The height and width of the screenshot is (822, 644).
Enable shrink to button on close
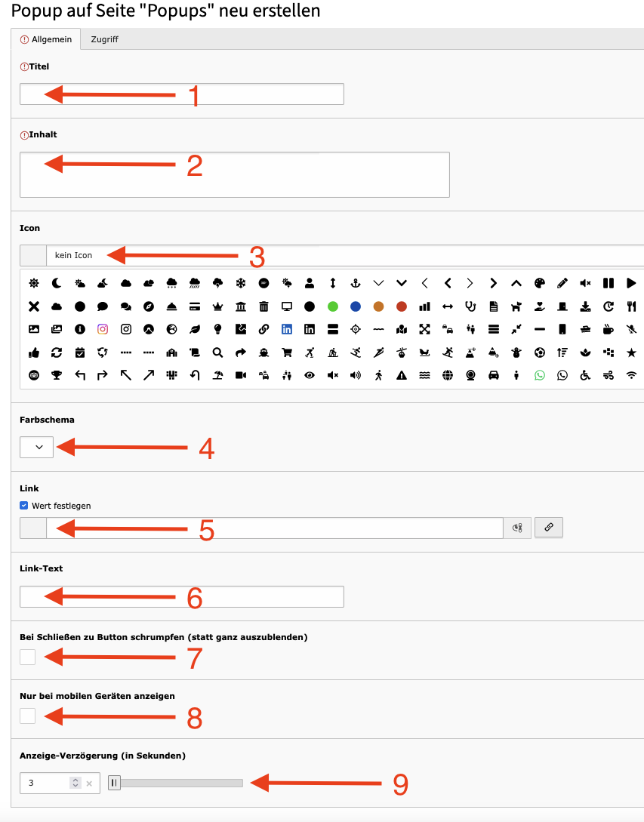(x=28, y=657)
